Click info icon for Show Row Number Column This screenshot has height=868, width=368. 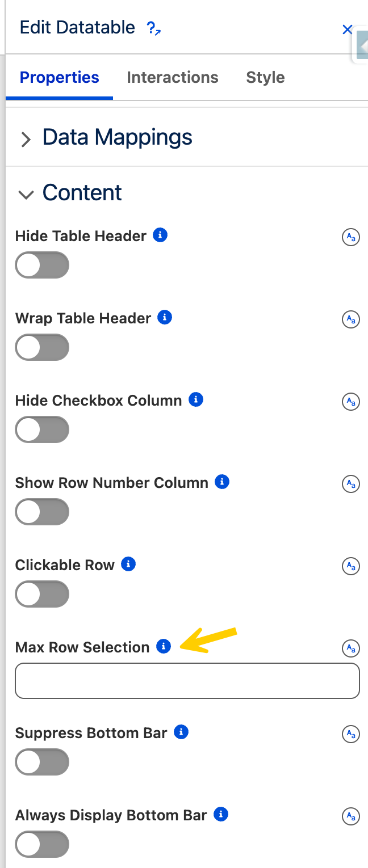point(222,482)
